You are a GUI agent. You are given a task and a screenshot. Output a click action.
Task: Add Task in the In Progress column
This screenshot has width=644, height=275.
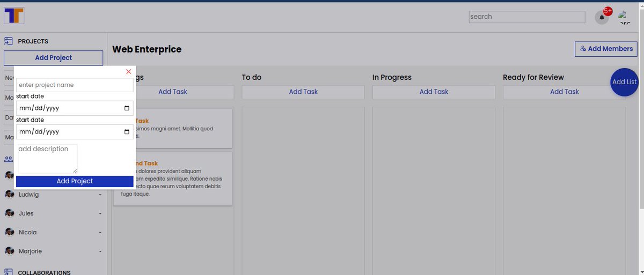coord(434,92)
